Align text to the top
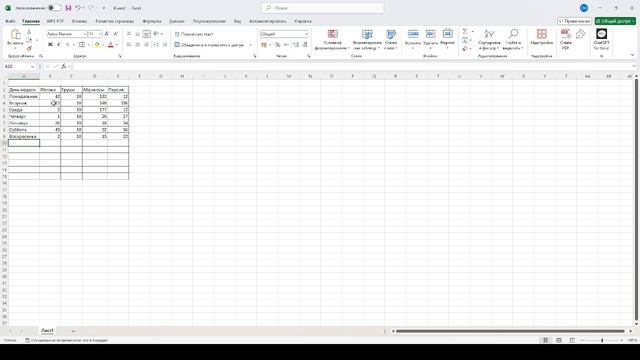The width and height of the screenshot is (640, 360). point(129,34)
